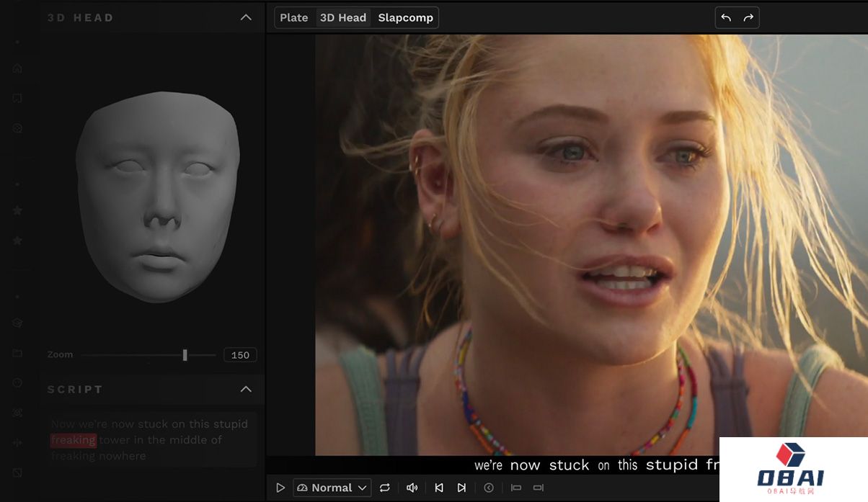The width and height of the screenshot is (868, 502).
Task: Switch to the Slapcomp tab
Action: [405, 18]
